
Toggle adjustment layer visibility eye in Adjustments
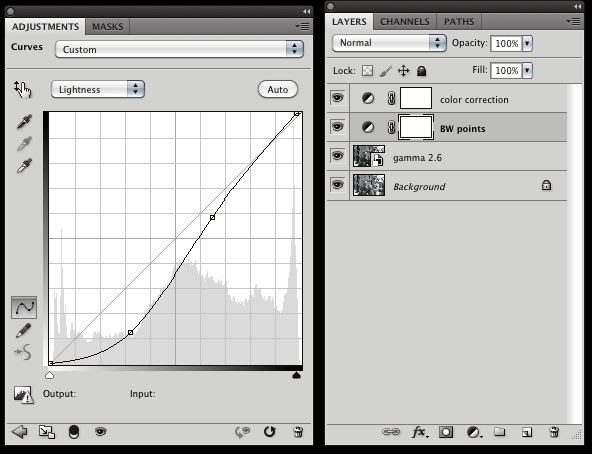coord(100,431)
